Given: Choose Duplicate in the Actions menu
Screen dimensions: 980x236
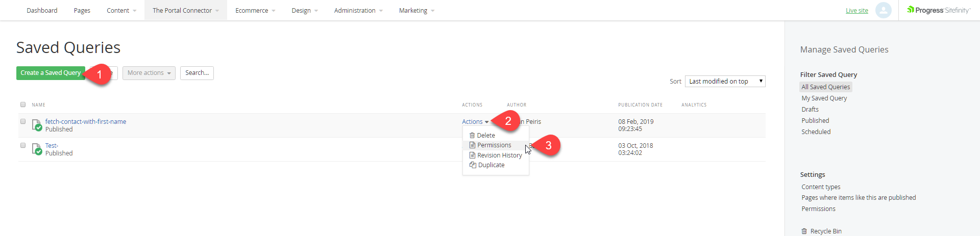Looking at the screenshot, I should [492, 165].
